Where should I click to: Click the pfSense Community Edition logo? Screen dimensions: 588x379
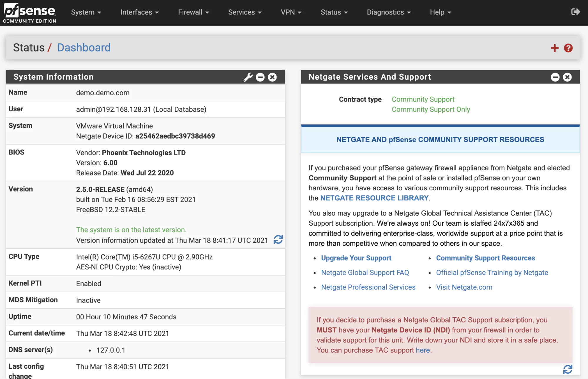29,13
